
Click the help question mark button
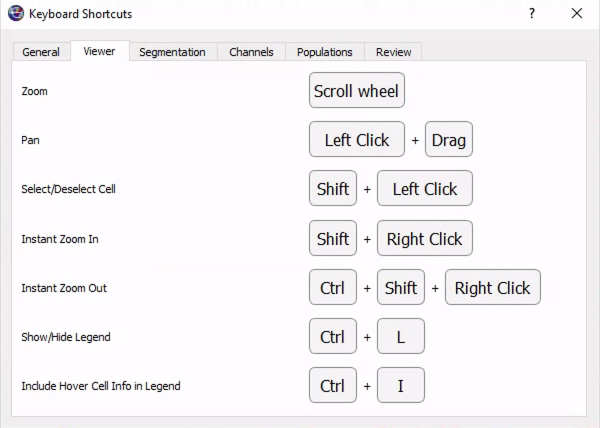532,14
